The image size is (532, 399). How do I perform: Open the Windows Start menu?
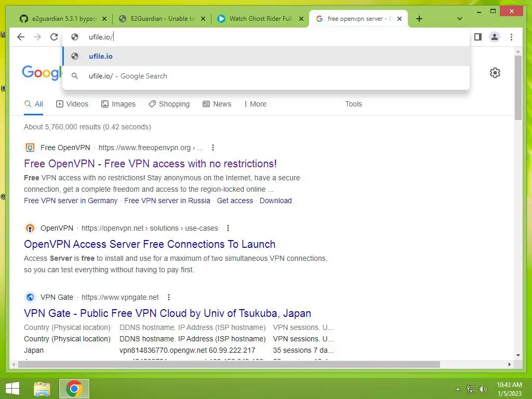(12, 389)
